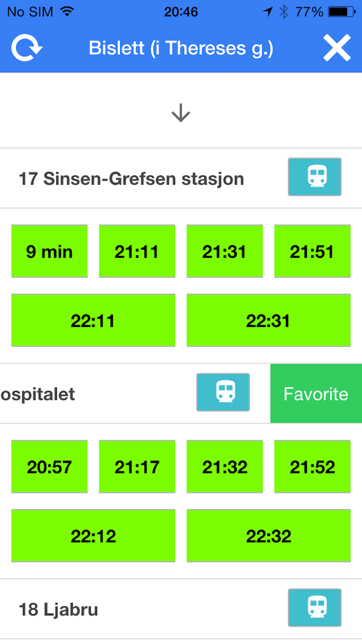Screen dimensions: 362x644
Task: Tap the 22:31 departure tile
Action: [x=269, y=320]
